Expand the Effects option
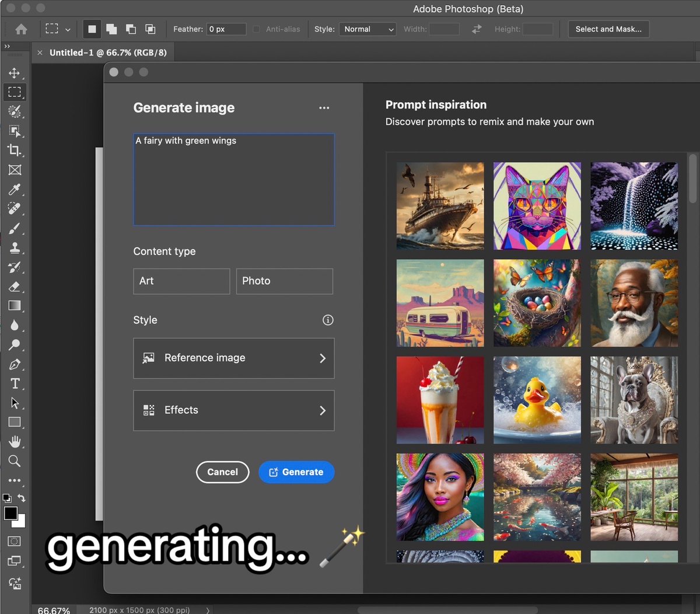 [x=234, y=410]
